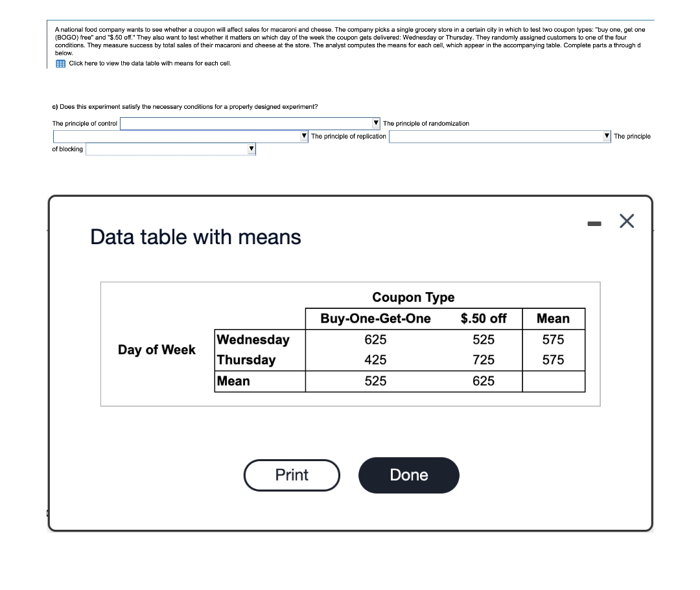Select the Buy-One-Get-One column mean 525

[375, 381]
